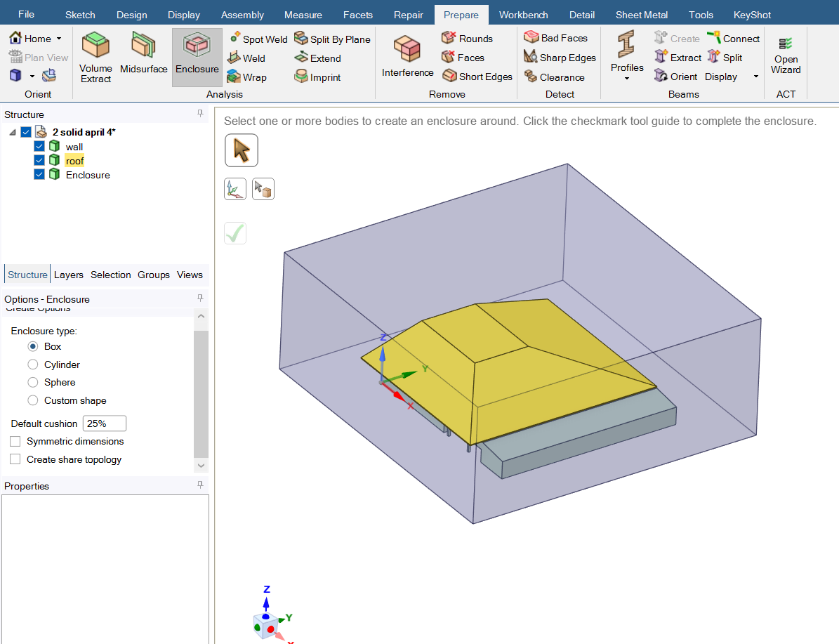
Task: Uncheck visibility of the roof body
Action: coord(39,160)
